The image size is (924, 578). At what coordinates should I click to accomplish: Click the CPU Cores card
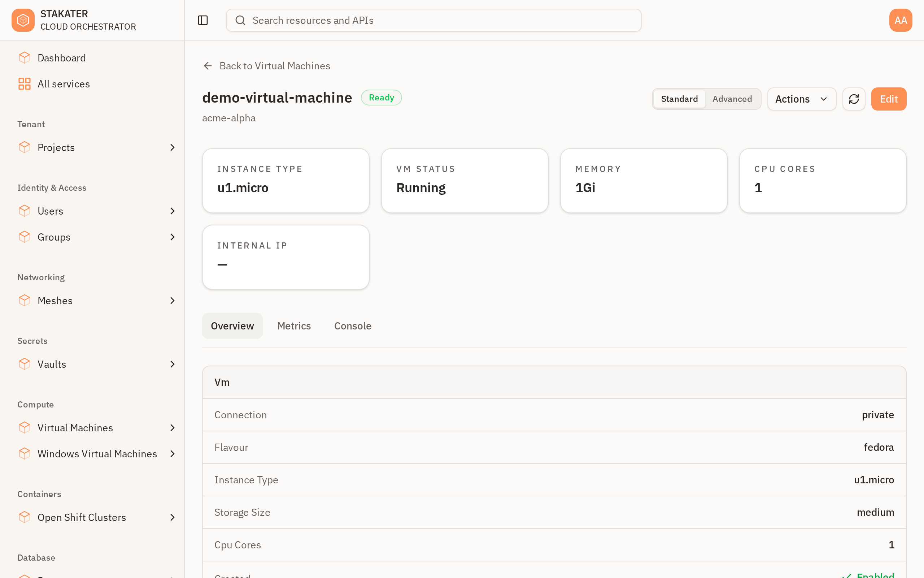(x=823, y=180)
